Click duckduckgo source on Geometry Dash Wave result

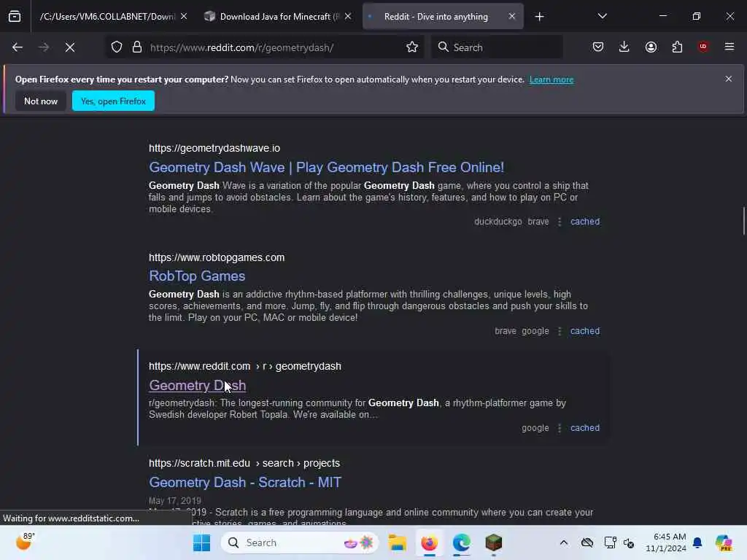(498, 222)
